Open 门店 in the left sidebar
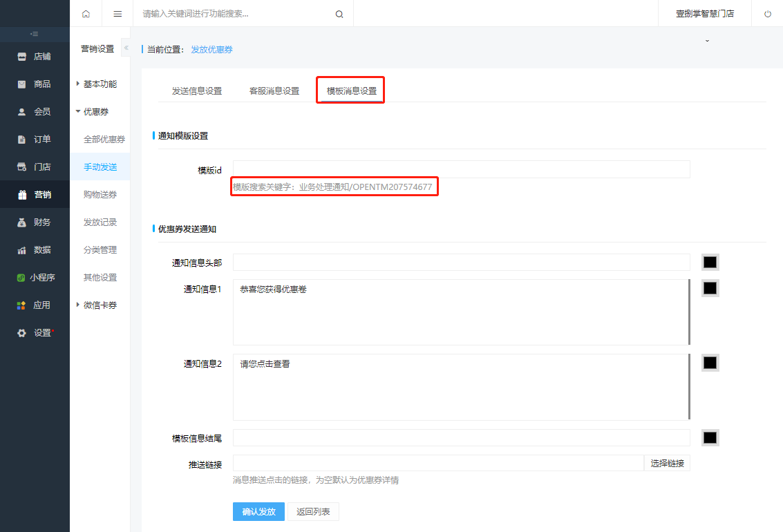783x532 pixels. coord(35,167)
